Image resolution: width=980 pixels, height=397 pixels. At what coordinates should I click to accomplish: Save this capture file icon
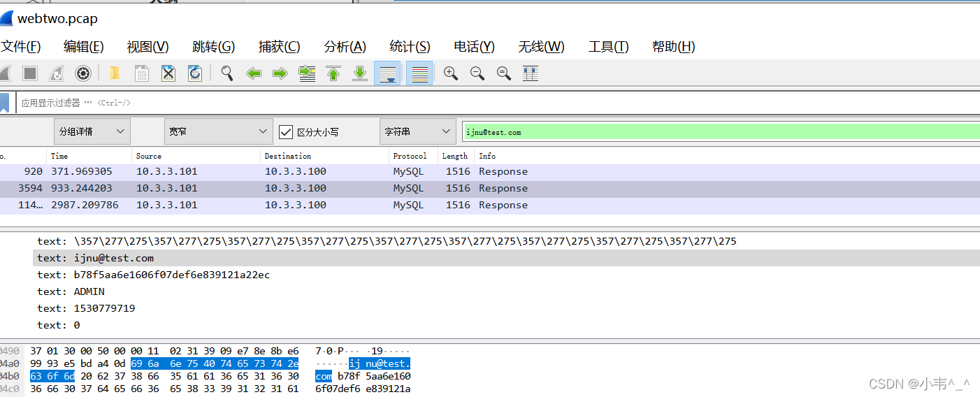coord(141,73)
